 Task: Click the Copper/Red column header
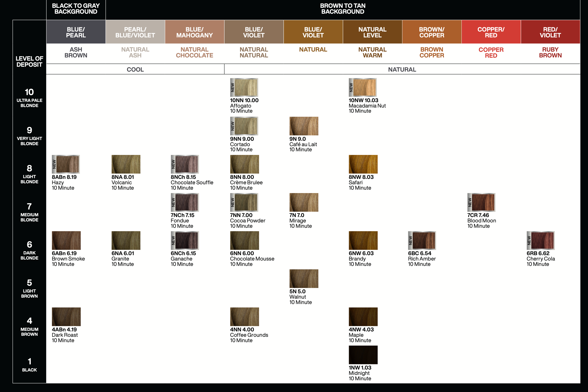point(491,32)
